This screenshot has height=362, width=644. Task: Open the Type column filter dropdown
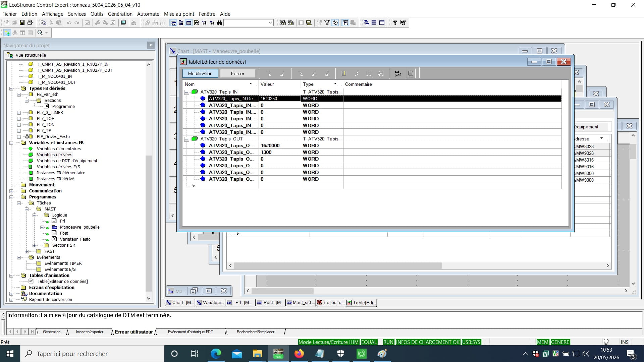coord(335,84)
